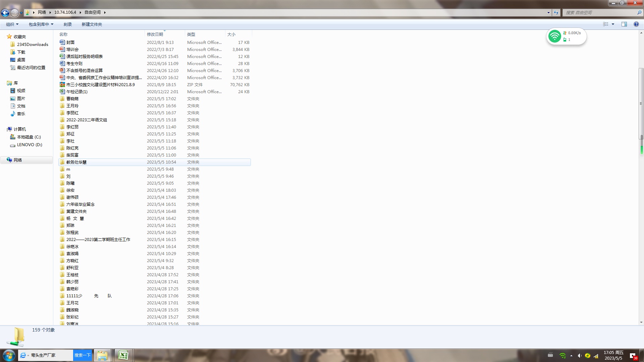Sort by the 大小 column header
The width and height of the screenshot is (644, 362).
coord(231,34)
